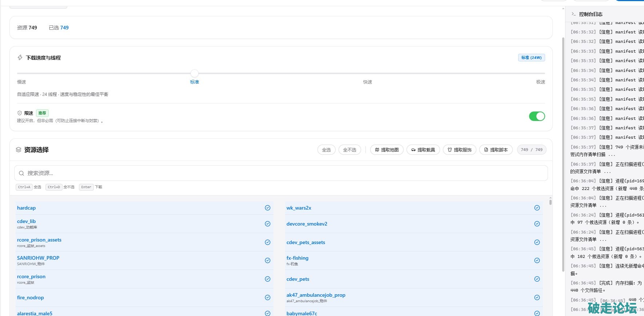This screenshot has width=644, height=316.
Task: Click the 已选 749 selected count
Action: tap(59, 28)
